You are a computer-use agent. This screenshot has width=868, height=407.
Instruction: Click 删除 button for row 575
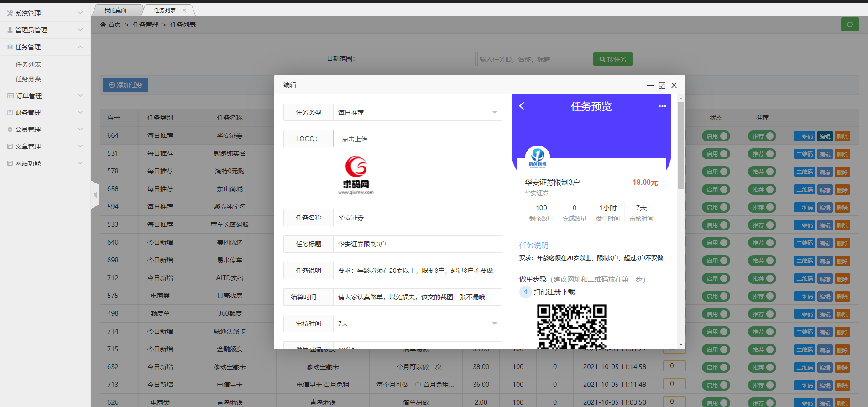coord(842,297)
